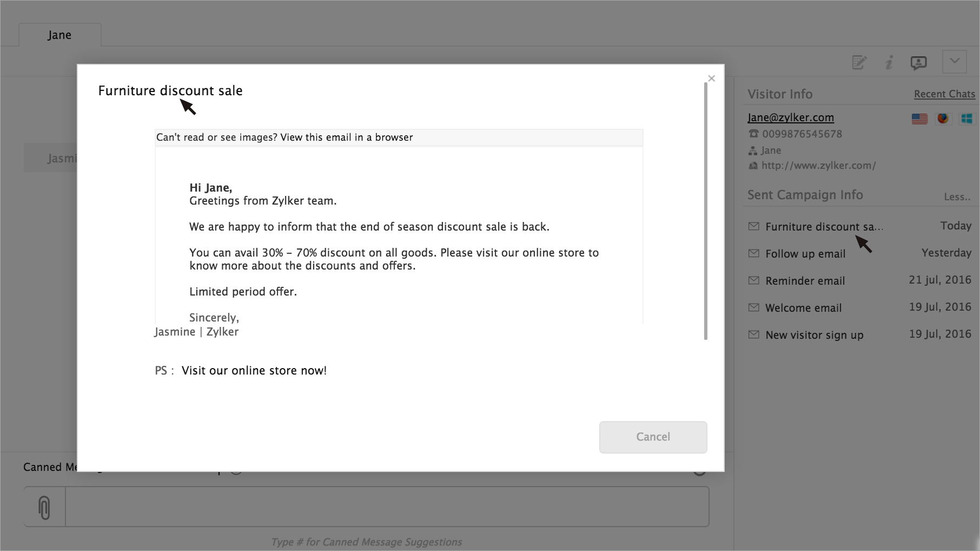Click the Sent Campaign Info heading
Image resolution: width=980 pixels, height=551 pixels.
[805, 195]
